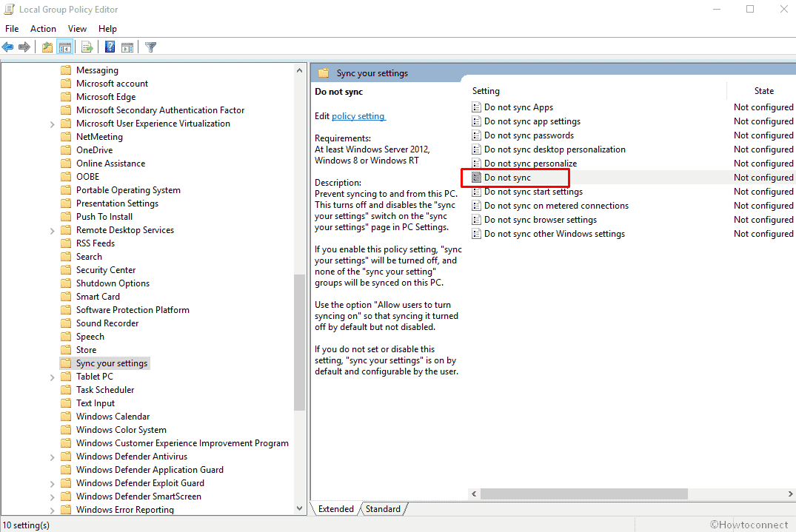This screenshot has width=796, height=532.
Task: Click the policy setting hyperlink
Action: pos(358,116)
